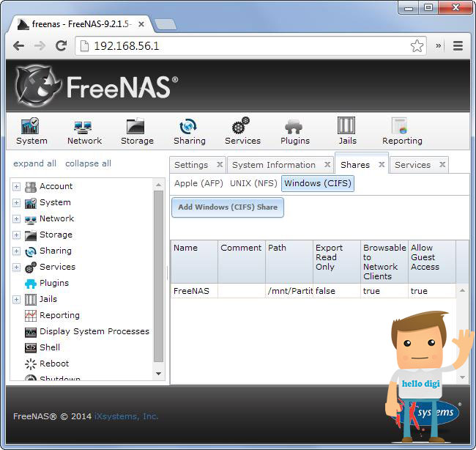This screenshot has height=450, width=476.
Task: Open the Apple (AFP) shares sub-tab
Action: 198,183
